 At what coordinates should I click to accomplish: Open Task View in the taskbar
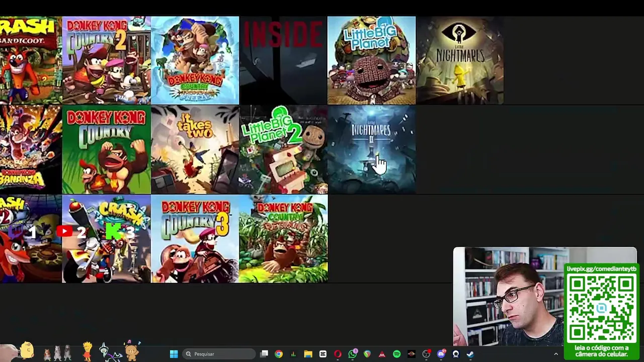tap(264, 354)
